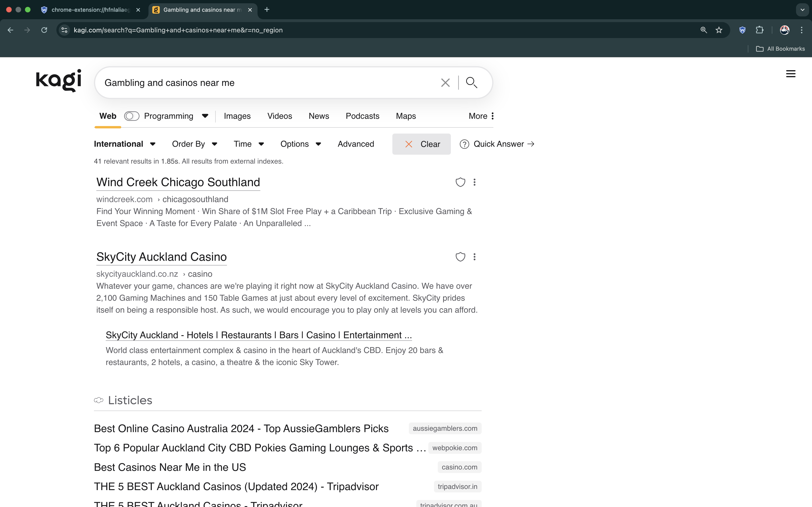Open the browser extensions puzzle icon
Viewport: 812px width, 507px height.
pos(760,30)
